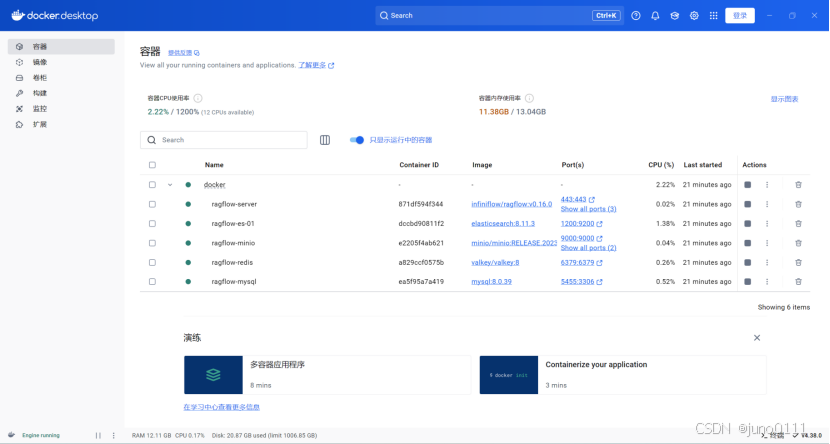
Task: Stop the docker group
Action: (747, 185)
